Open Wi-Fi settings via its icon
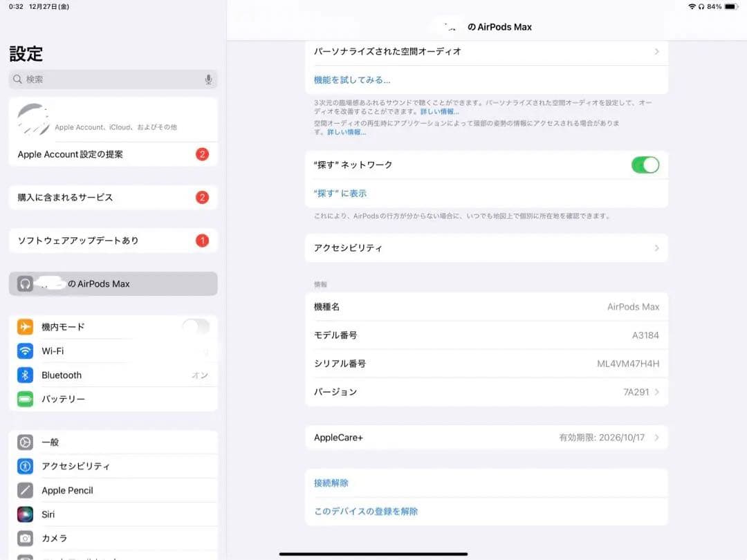 click(x=25, y=351)
